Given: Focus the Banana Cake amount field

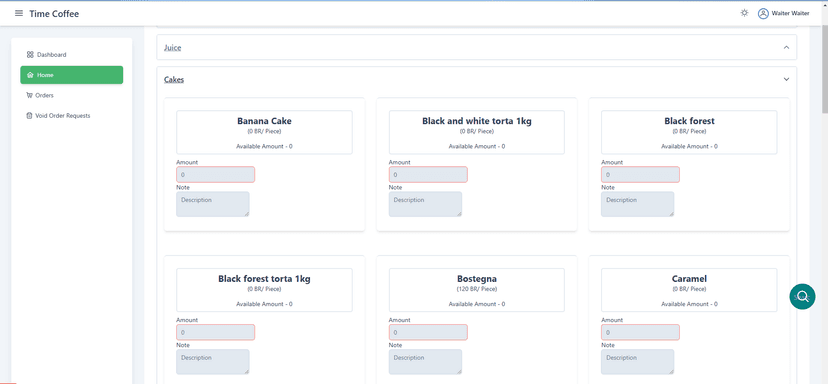Looking at the screenshot, I should click(215, 175).
